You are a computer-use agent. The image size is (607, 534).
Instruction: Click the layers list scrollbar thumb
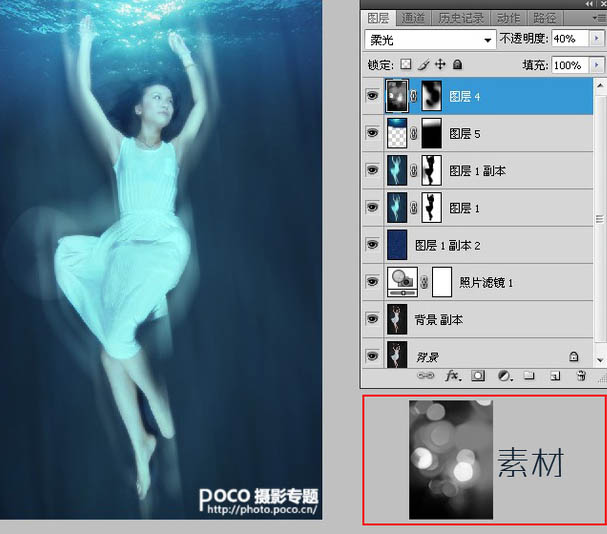pos(600,219)
